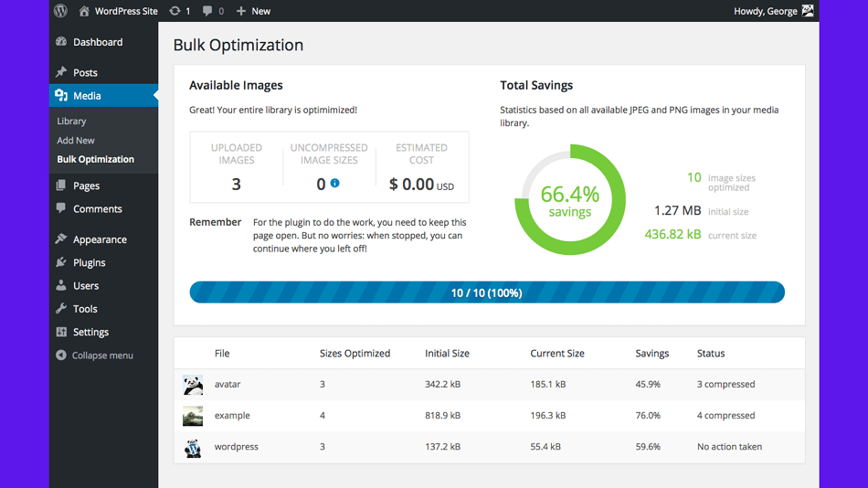Open the updates icon showing 1

(x=175, y=11)
